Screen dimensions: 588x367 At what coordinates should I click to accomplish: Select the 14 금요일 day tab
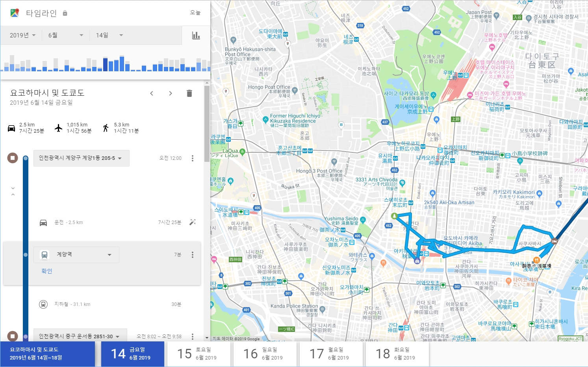pos(133,354)
